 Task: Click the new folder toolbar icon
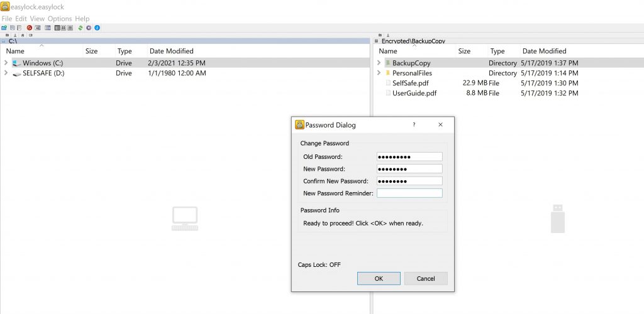point(4,28)
